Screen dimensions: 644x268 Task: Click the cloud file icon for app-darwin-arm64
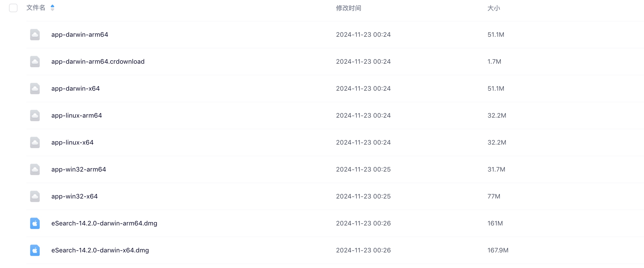(x=35, y=35)
